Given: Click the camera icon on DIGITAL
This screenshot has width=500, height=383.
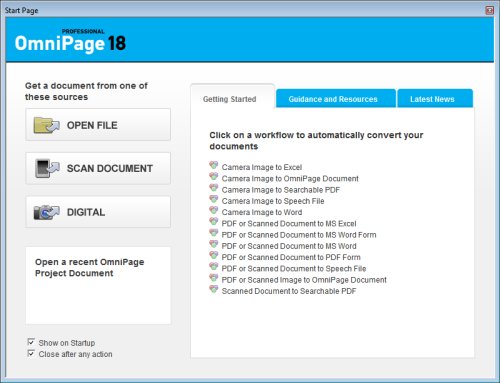Looking at the screenshot, I should point(47,212).
